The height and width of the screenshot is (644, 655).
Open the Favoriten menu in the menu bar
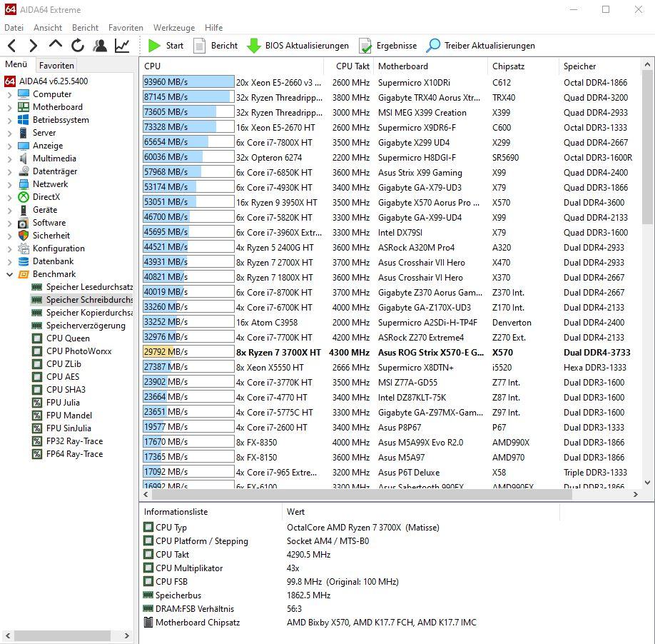[126, 28]
